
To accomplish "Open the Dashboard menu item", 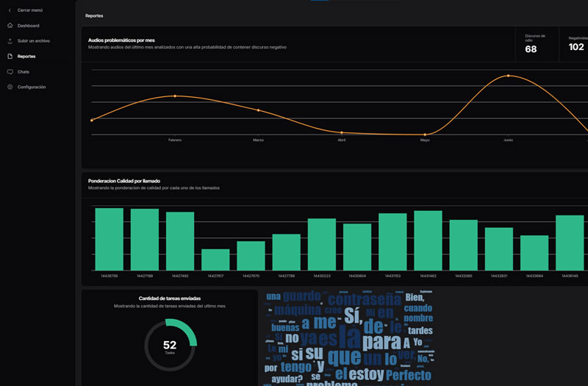I will [28, 26].
